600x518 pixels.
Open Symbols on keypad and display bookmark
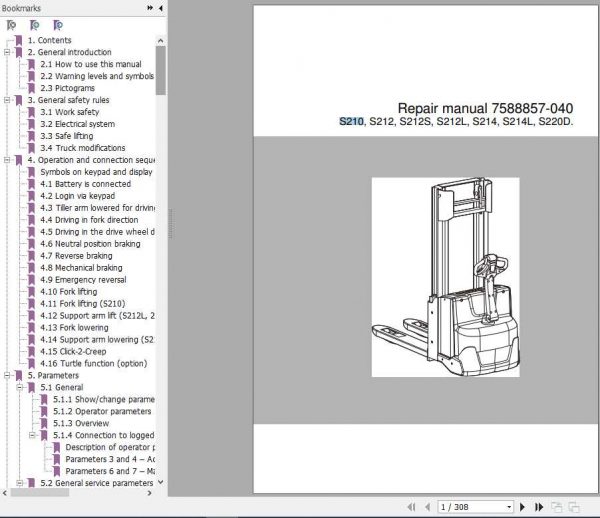coord(96,172)
